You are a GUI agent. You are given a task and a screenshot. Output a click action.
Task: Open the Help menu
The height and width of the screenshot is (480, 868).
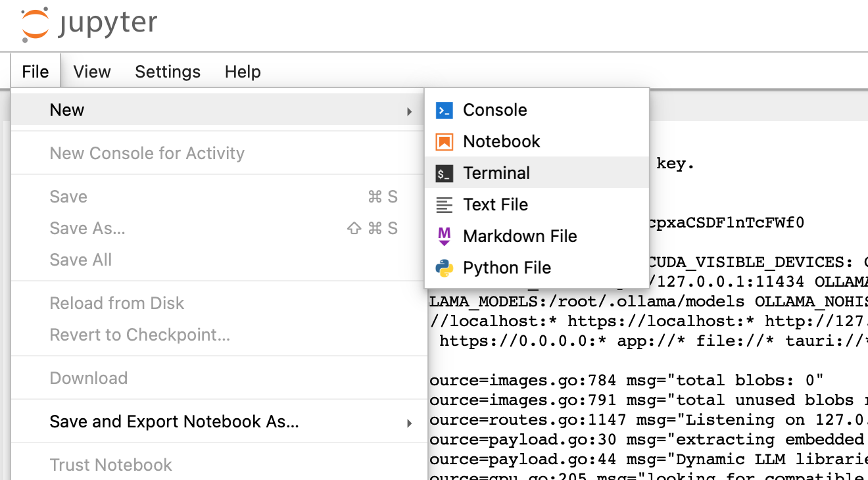pos(243,72)
